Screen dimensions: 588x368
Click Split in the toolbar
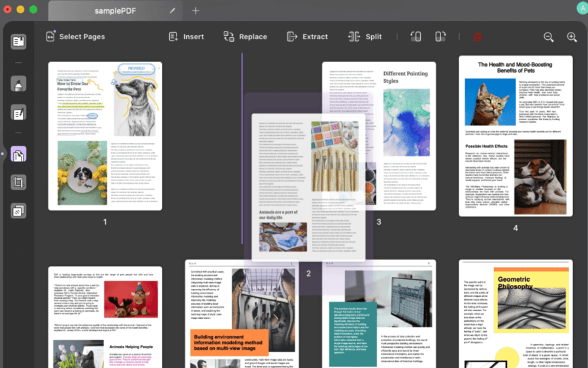pos(365,37)
